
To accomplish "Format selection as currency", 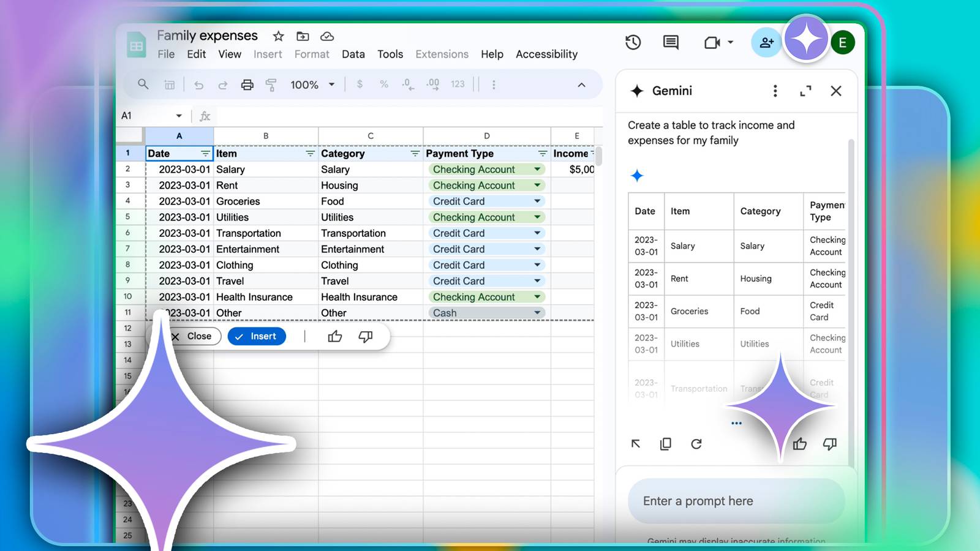I will (360, 84).
